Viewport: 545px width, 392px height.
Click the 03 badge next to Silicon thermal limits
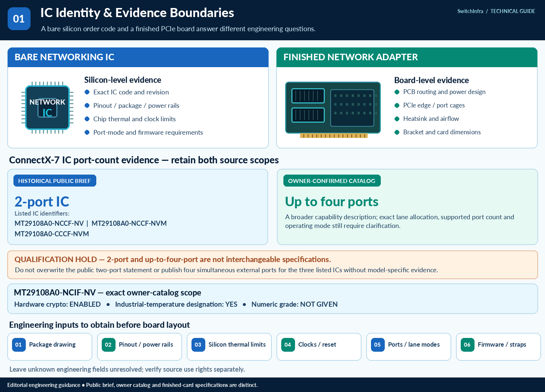tap(198, 345)
